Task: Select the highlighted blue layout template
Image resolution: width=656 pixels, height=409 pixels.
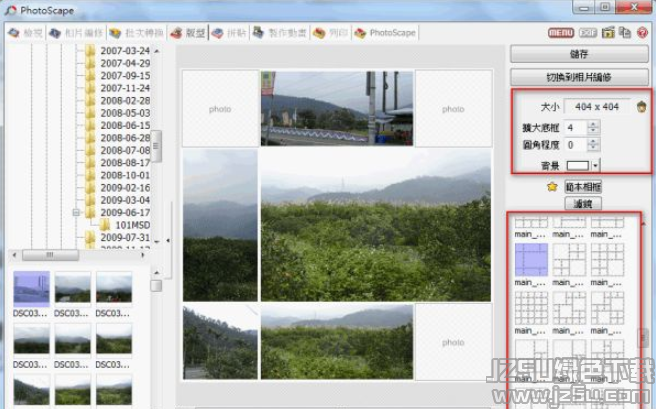Action: tap(531, 260)
